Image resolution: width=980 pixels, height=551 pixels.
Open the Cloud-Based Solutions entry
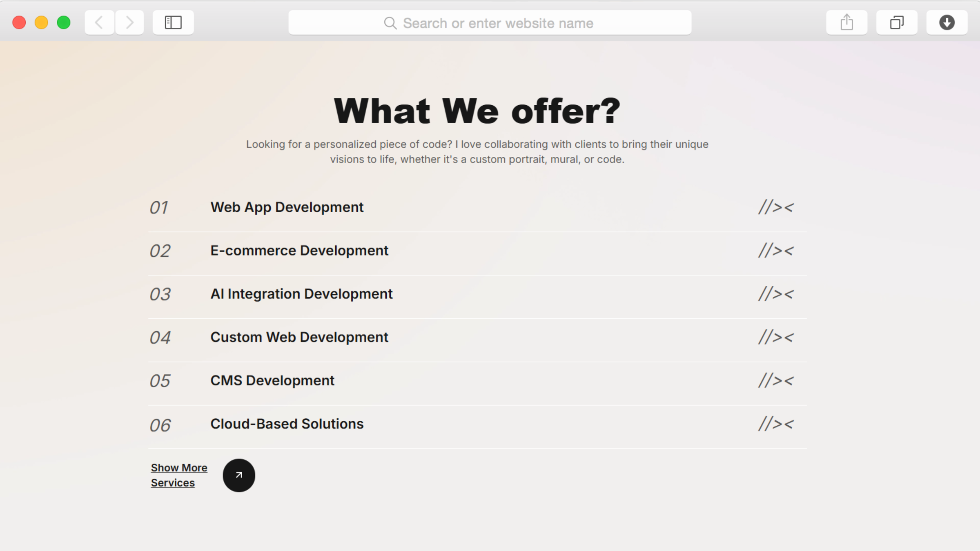point(287,424)
